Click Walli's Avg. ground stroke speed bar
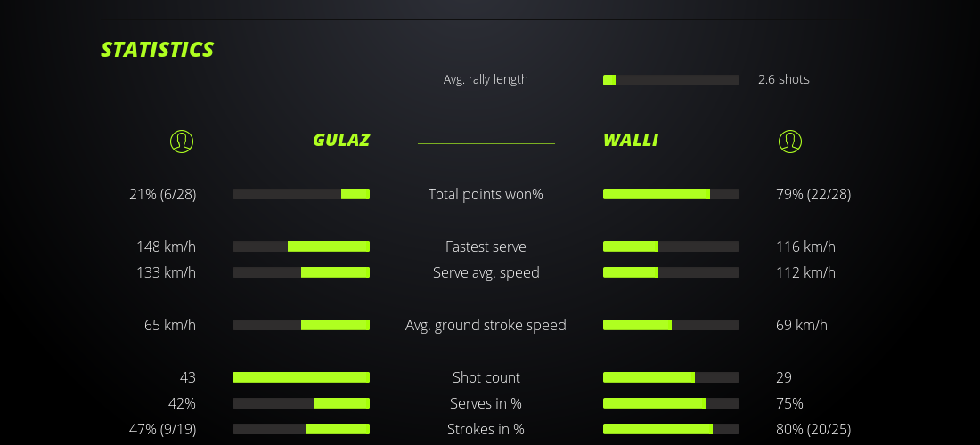Viewport: 980px width, 445px height. click(671, 325)
